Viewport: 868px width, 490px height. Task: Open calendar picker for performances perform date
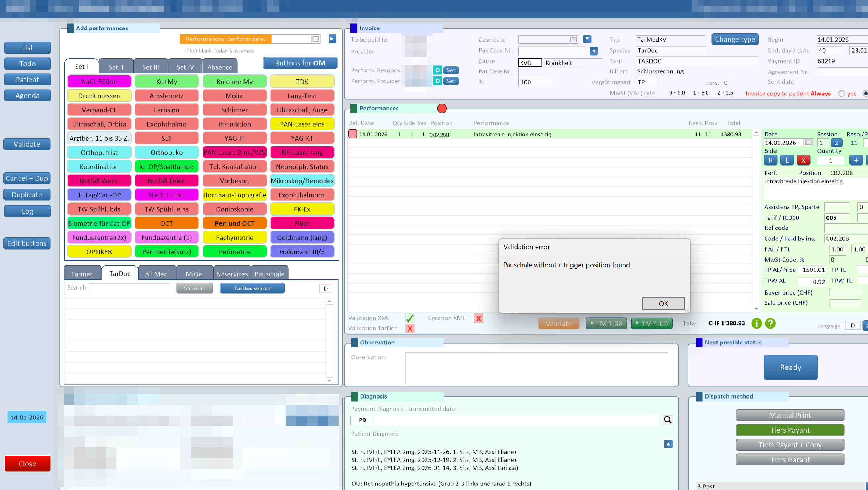316,39
